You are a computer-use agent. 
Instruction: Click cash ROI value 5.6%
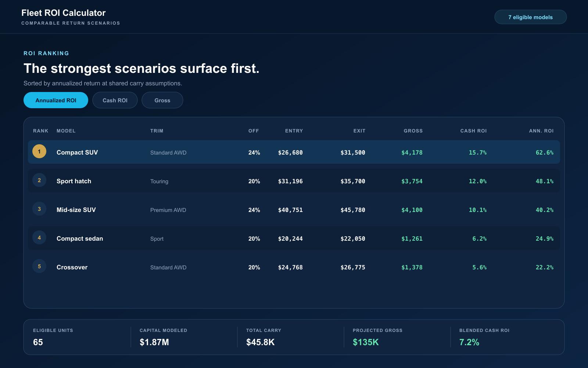480,267
